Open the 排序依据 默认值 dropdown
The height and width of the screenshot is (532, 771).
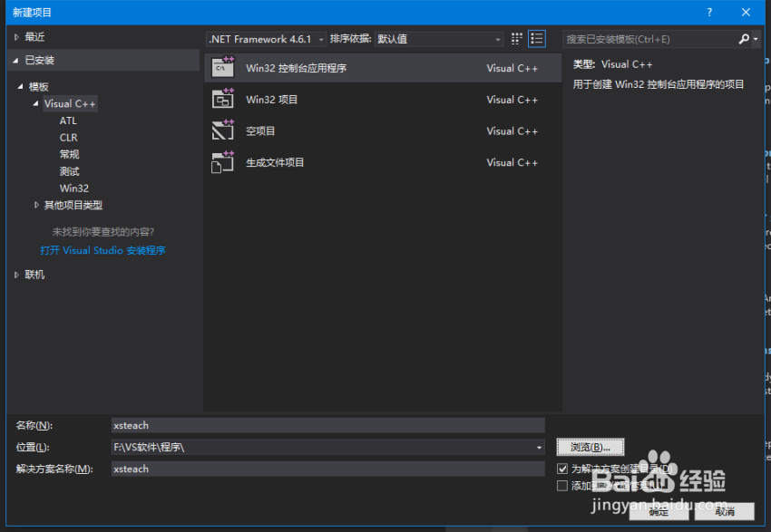point(439,39)
